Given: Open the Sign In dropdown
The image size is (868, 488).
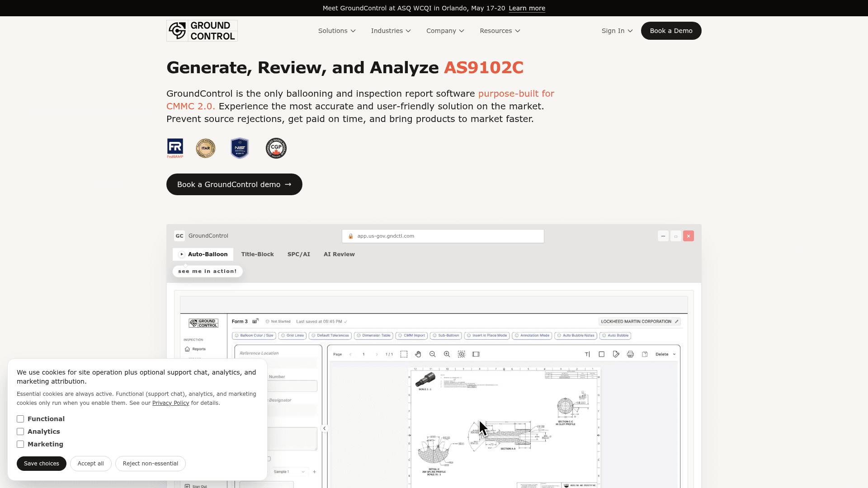Looking at the screenshot, I should (x=617, y=31).
